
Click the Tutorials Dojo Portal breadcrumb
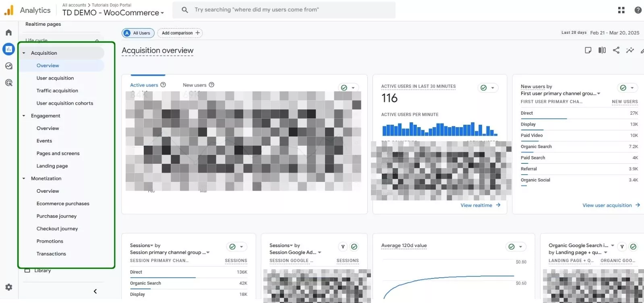[x=112, y=5]
